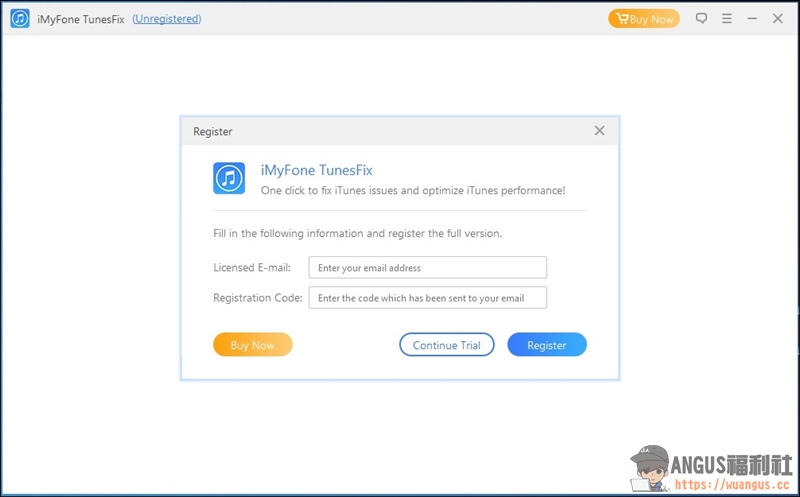Screen dimensions: 800x497
Task: Click the orange Buy Now button in dialog
Action: (253, 345)
